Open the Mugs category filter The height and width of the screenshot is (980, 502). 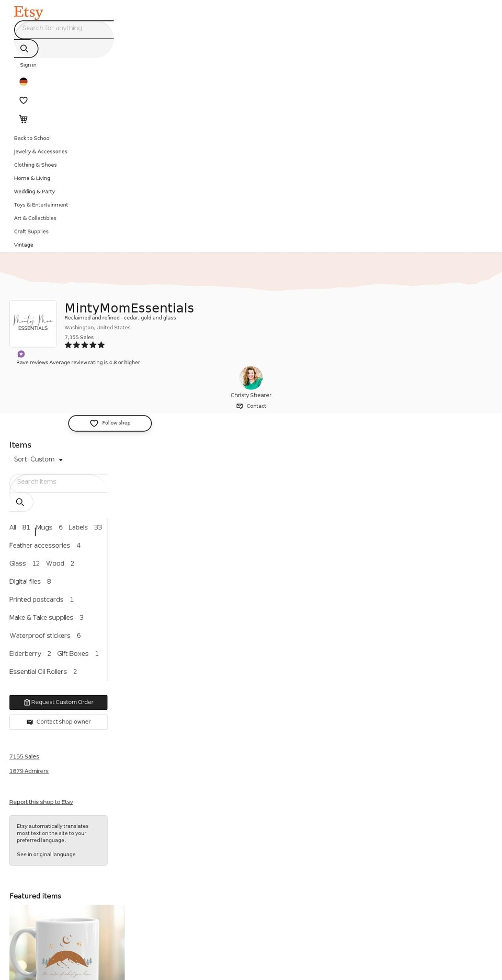click(x=44, y=527)
